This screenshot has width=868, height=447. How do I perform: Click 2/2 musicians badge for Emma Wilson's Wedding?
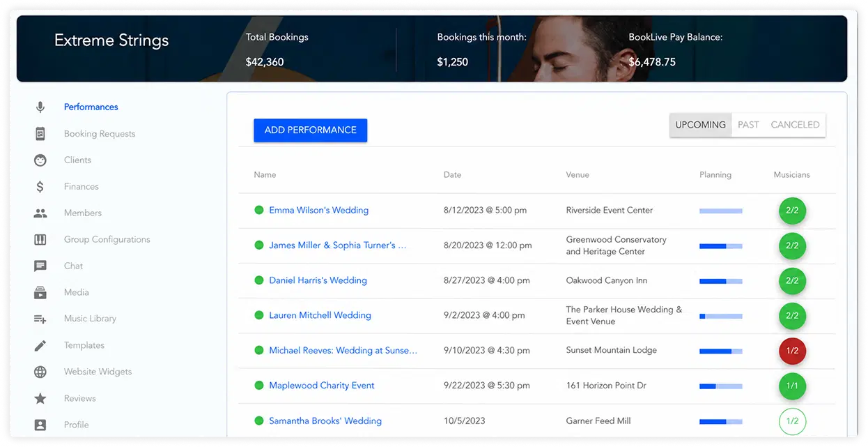coord(792,211)
